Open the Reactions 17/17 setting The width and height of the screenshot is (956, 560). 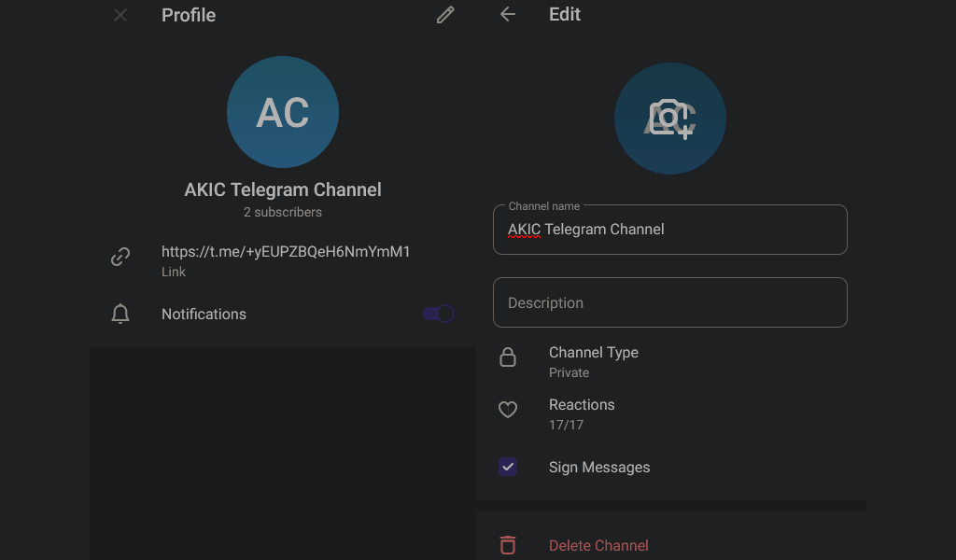[582, 413]
